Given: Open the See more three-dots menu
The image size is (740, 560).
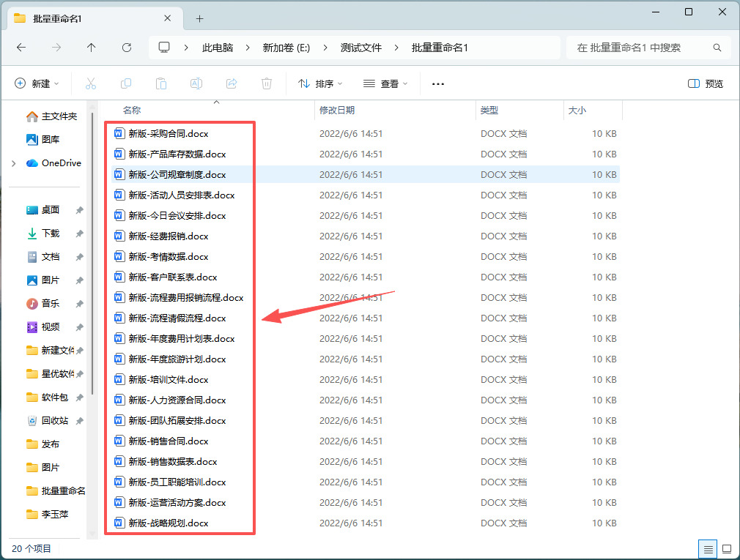Looking at the screenshot, I should pyautogui.click(x=438, y=84).
